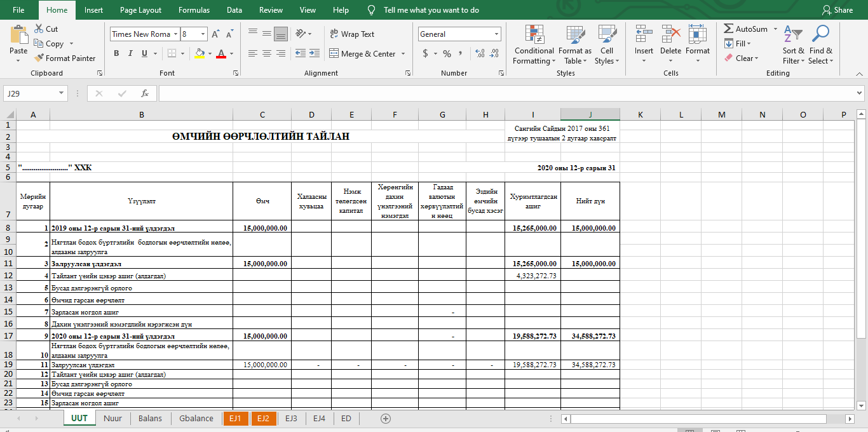Click the Cut scissors icon

coord(39,29)
